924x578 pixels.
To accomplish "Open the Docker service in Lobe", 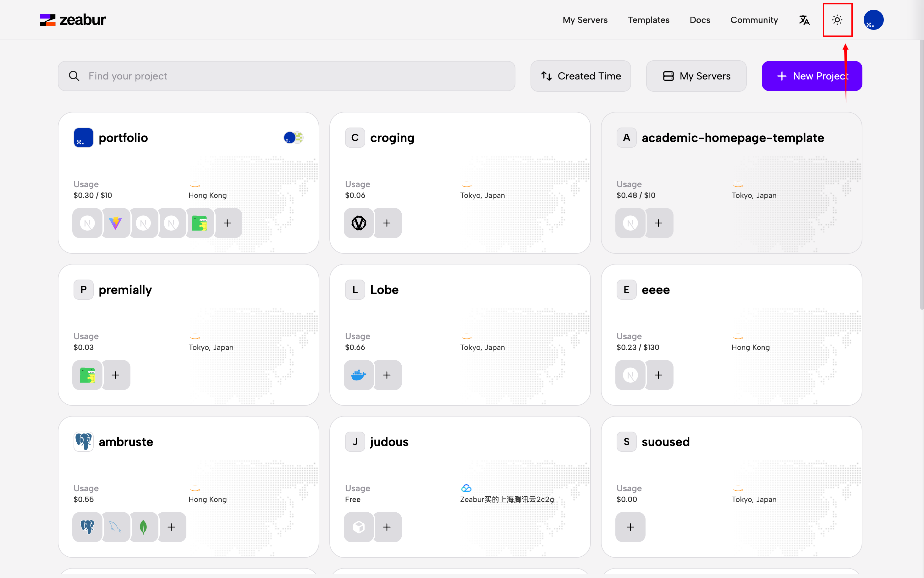I will click(x=358, y=375).
